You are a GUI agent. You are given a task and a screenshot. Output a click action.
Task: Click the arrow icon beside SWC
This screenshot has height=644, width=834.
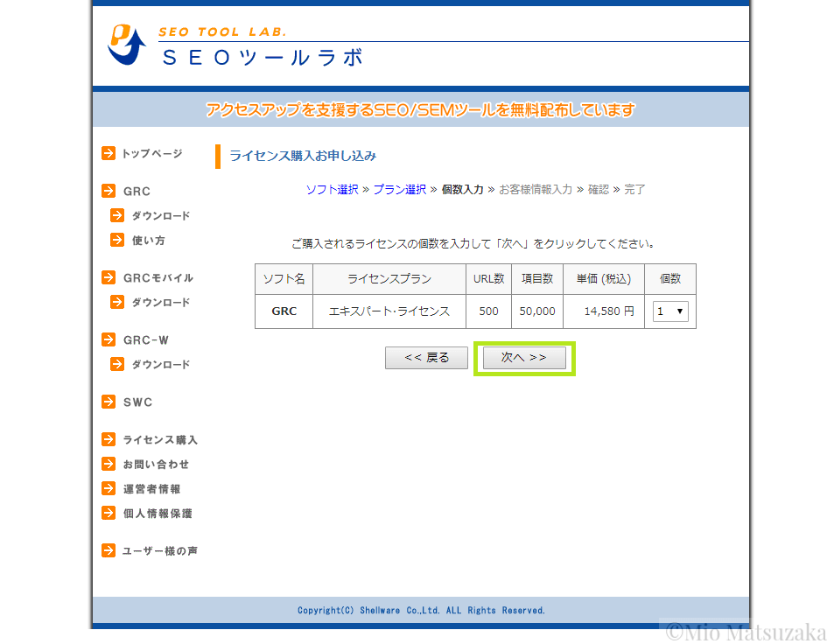109,402
